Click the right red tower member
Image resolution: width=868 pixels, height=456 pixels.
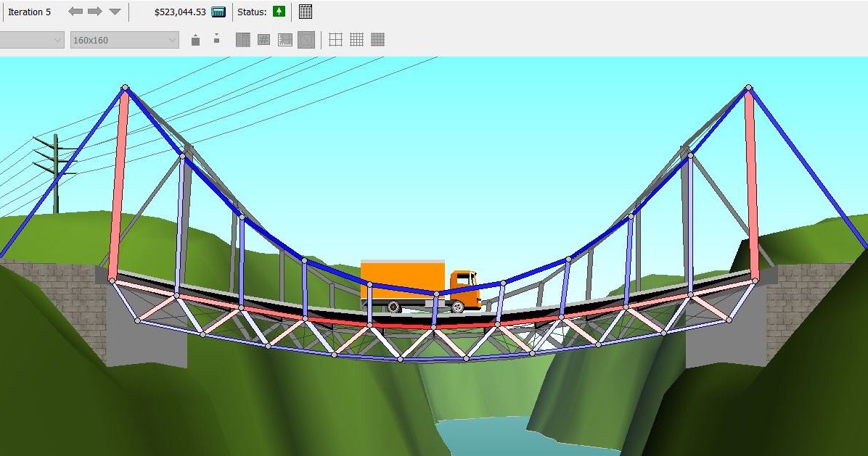[x=752, y=184]
